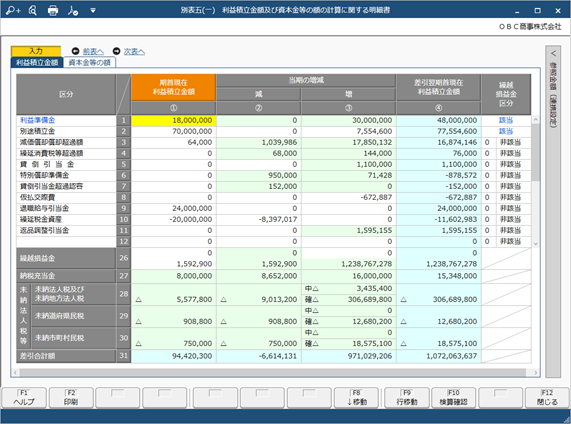Click the F12 閉じる button

tap(547, 397)
